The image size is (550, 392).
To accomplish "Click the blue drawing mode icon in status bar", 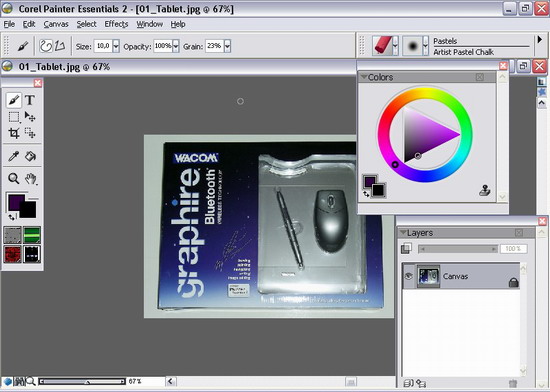I will click(7, 381).
